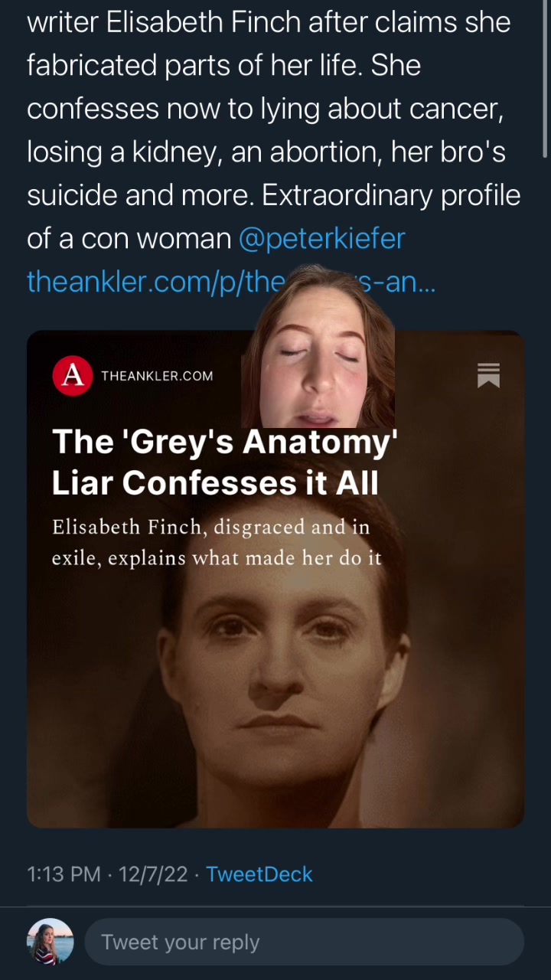The image size is (551, 980).
Task: Focus the "Tweet your reply" field
Action: point(305,942)
